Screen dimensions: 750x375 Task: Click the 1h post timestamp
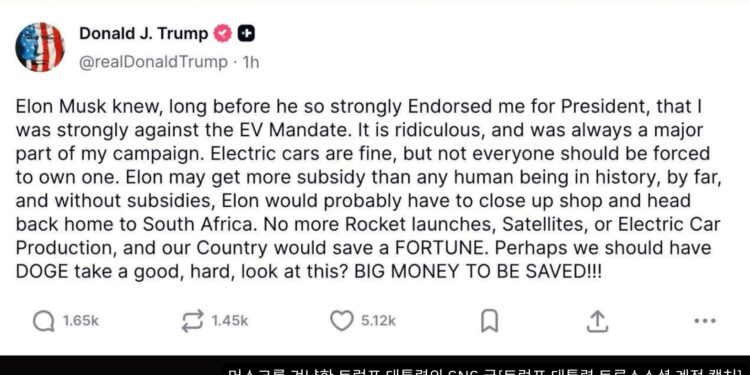click(251, 62)
